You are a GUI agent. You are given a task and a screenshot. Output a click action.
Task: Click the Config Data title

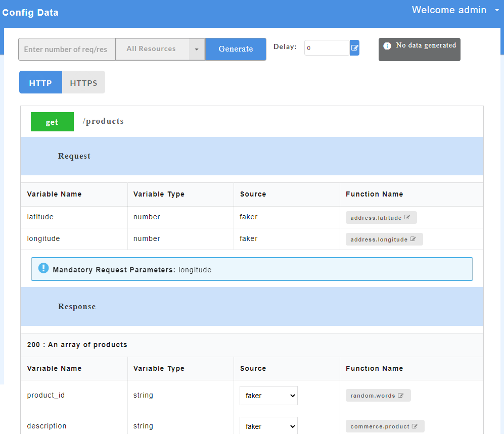tap(30, 13)
